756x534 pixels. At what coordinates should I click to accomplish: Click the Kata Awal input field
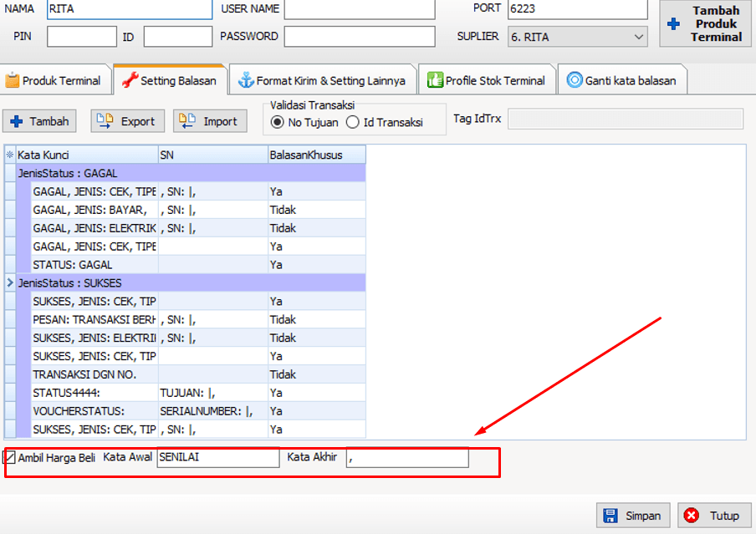(217, 458)
